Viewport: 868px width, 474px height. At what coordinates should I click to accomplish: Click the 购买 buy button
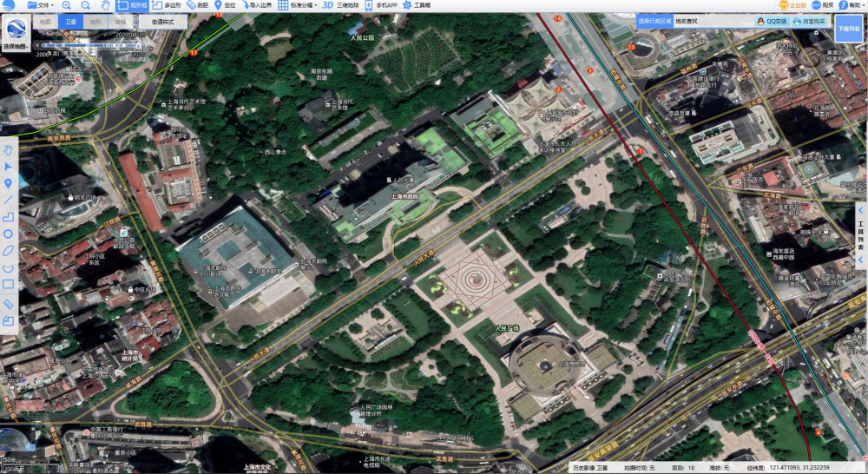coord(823,5)
